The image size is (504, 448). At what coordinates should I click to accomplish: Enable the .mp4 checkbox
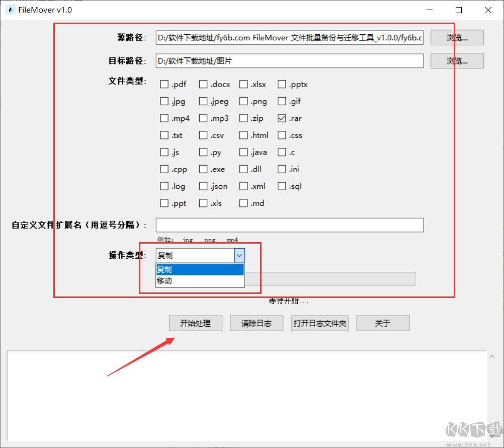click(164, 118)
